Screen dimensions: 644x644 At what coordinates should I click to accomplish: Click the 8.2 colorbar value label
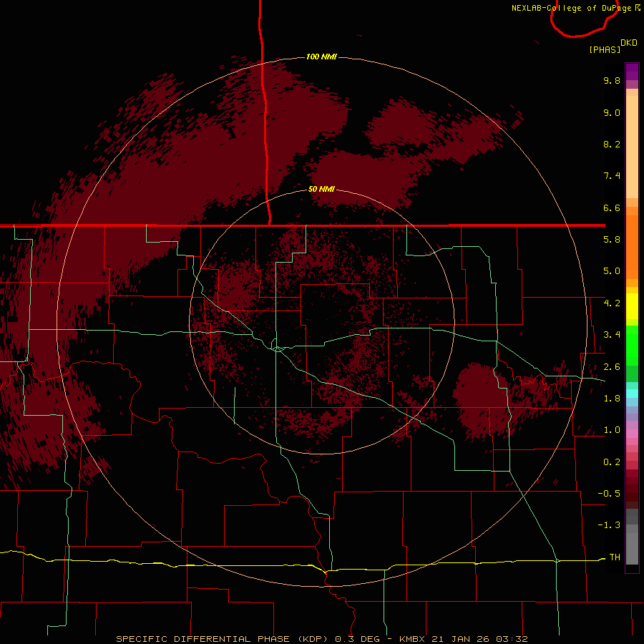612,144
